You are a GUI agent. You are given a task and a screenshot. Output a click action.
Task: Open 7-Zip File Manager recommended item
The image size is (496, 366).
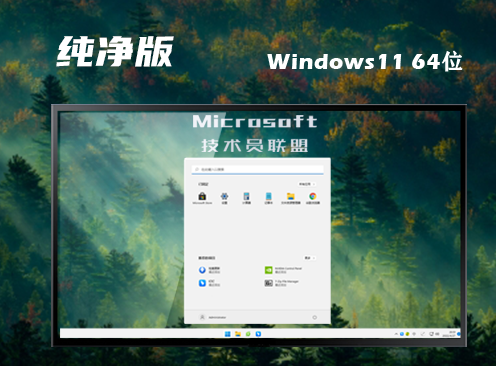[x=282, y=283]
